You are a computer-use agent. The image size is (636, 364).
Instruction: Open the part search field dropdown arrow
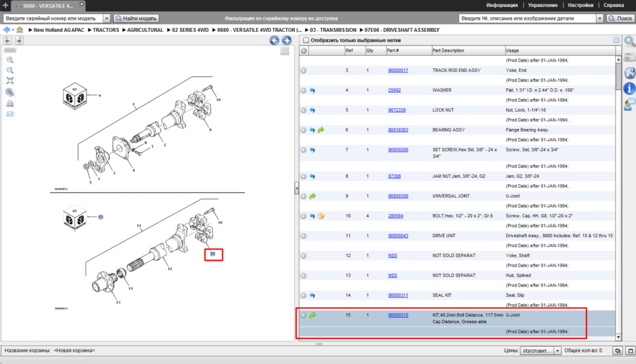(600, 18)
